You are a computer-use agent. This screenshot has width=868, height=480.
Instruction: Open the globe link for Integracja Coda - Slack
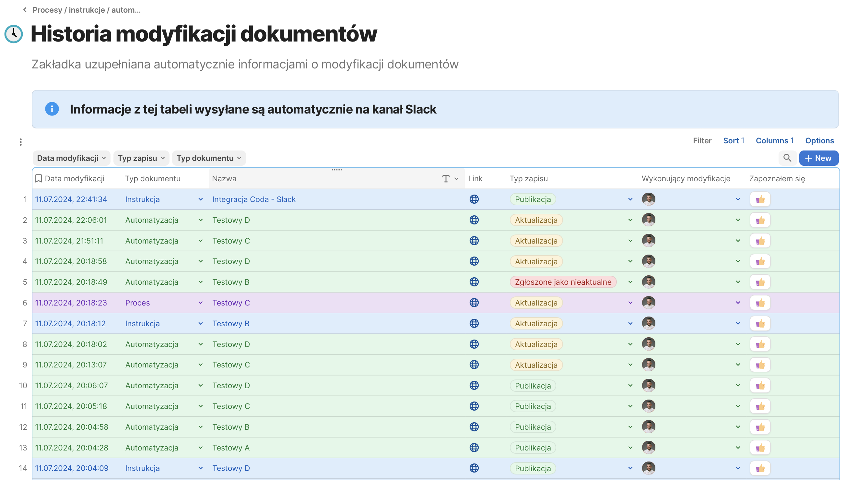coord(474,199)
